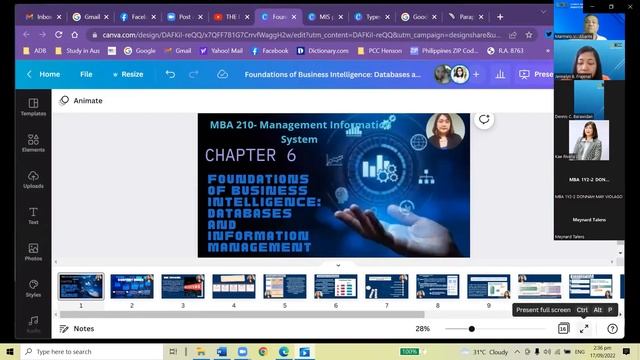Select slide thumbnail 6
640x360 pixels.
[336, 287]
